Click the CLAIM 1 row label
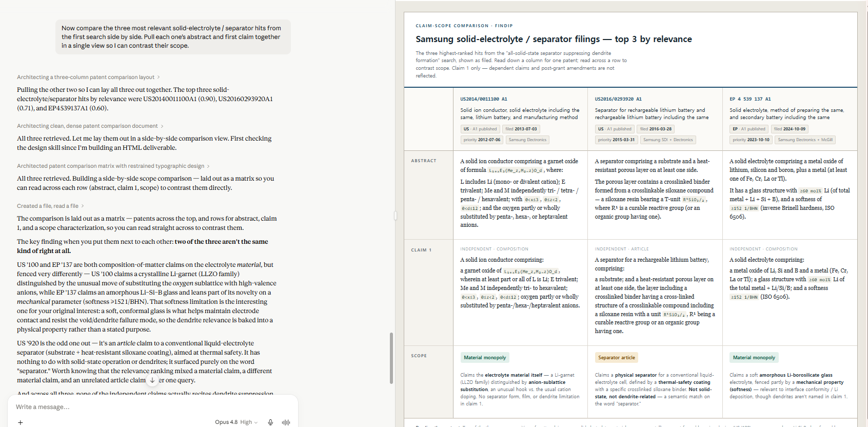Image resolution: width=868 pixels, height=427 pixels. click(x=421, y=250)
